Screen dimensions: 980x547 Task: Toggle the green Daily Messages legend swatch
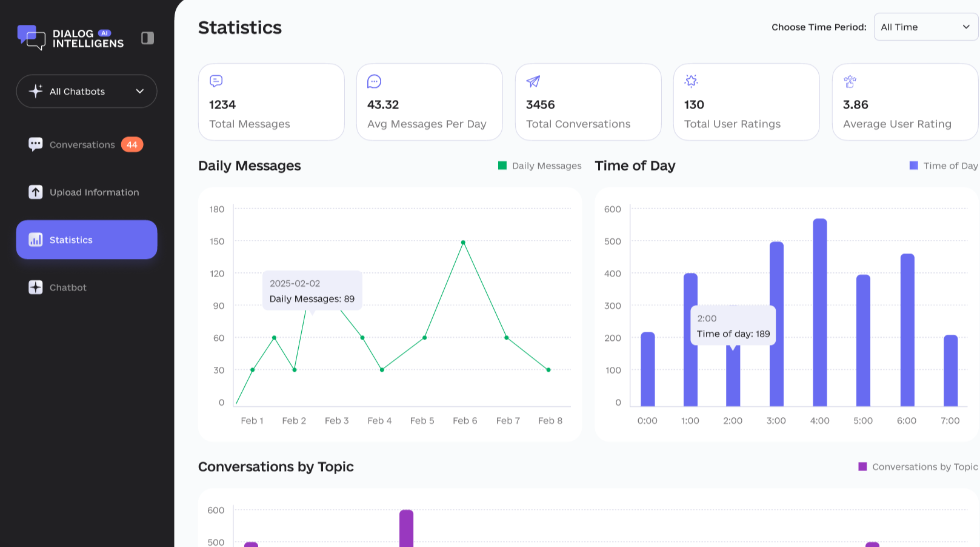[x=502, y=166]
